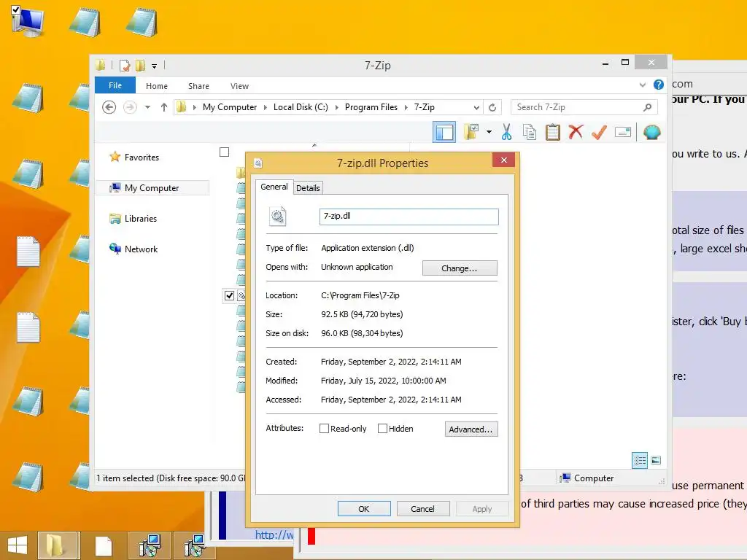Expand the arrow before My Computer breadcrumb
Viewport: 747px width, 560px height.
click(x=194, y=108)
